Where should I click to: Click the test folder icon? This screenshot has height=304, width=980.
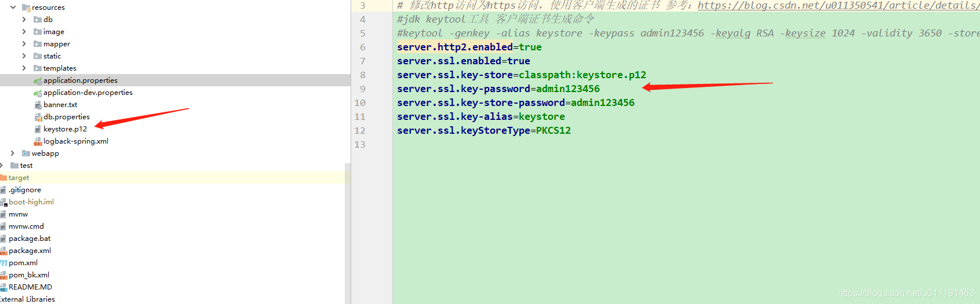[14, 166]
